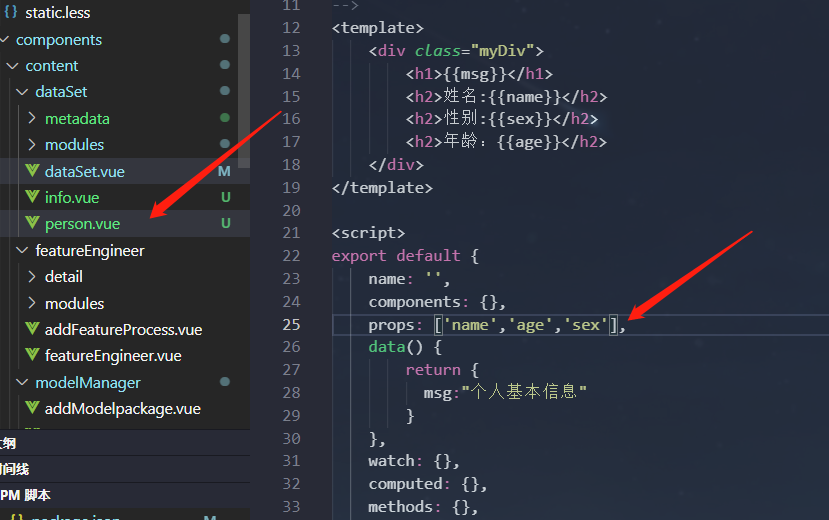Click modified badge M on dataSet.vue
Image resolution: width=829 pixels, height=520 pixels.
pos(224,171)
